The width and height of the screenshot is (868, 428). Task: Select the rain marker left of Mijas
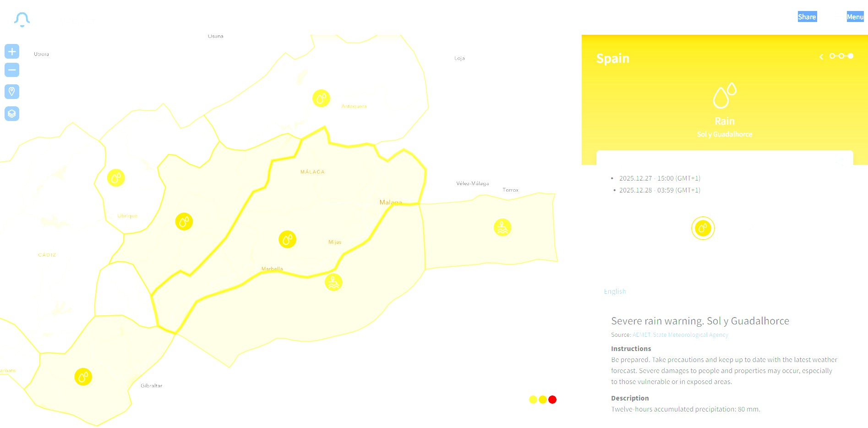[x=288, y=239]
